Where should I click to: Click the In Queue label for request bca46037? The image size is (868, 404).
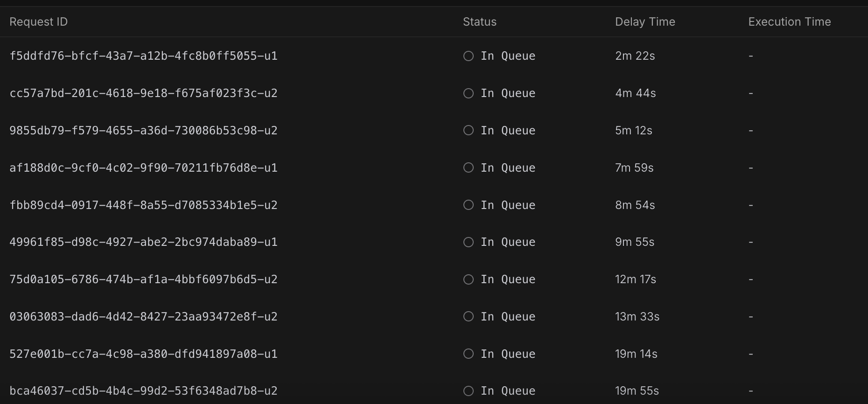[x=508, y=391]
